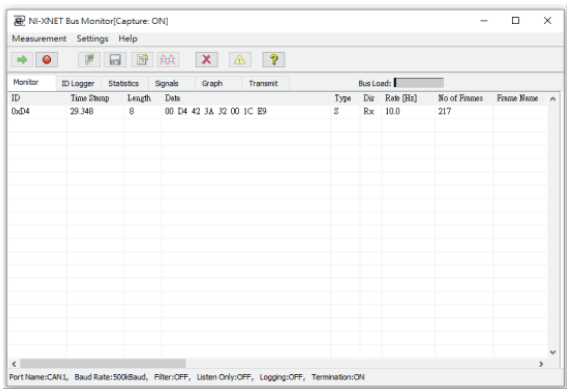569x392 pixels.
Task: Click the signal waveform graph icon
Action: pos(168,60)
